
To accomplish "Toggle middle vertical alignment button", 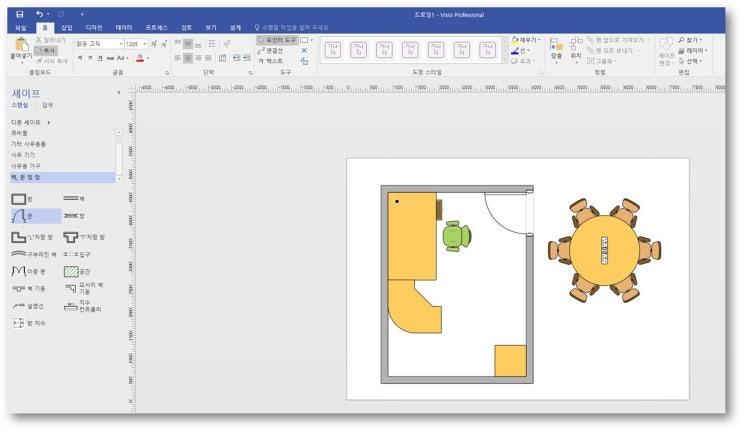I will point(188,44).
